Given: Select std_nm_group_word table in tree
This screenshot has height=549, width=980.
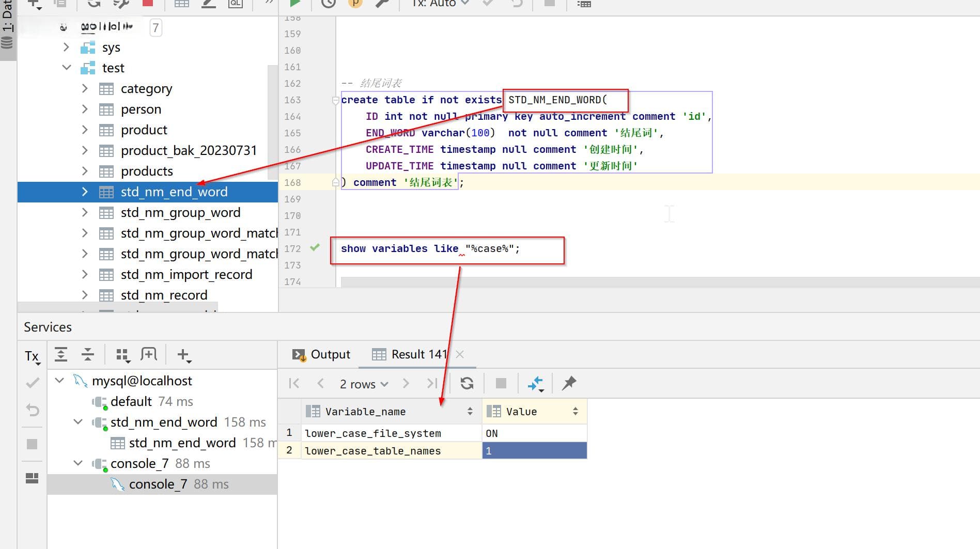Looking at the screenshot, I should tap(180, 212).
